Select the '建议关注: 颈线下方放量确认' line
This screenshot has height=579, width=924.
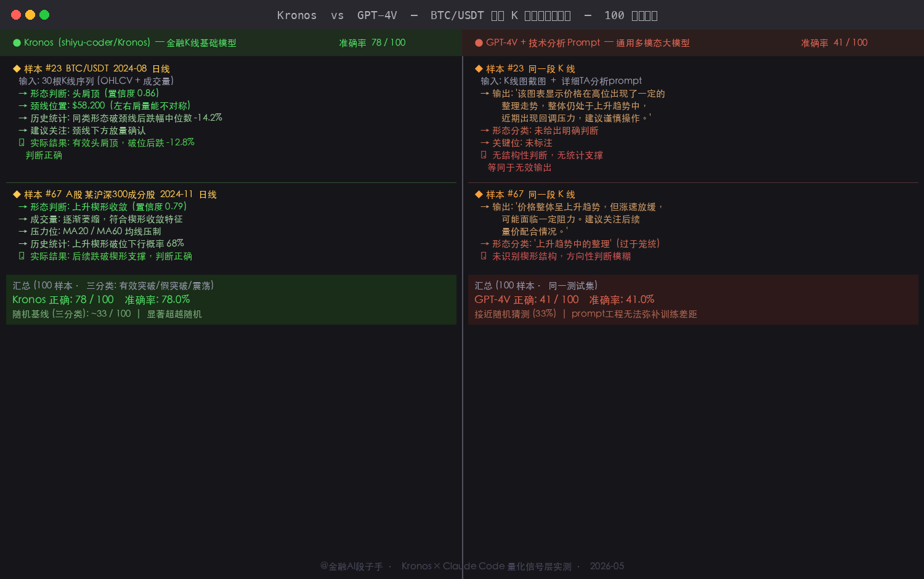pos(82,130)
